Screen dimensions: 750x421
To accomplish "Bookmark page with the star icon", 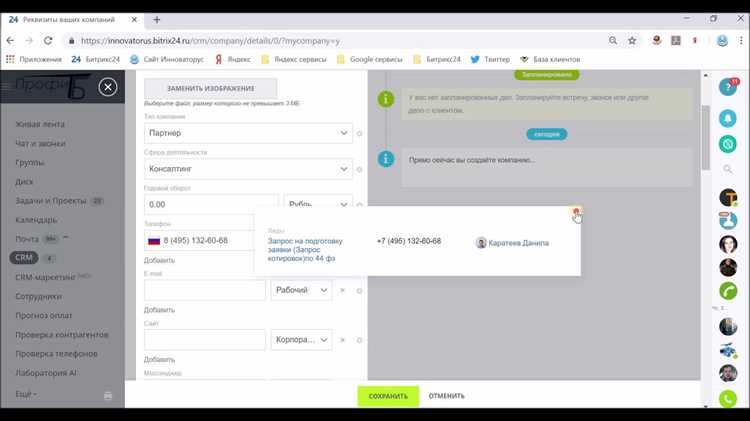I will 632,41.
